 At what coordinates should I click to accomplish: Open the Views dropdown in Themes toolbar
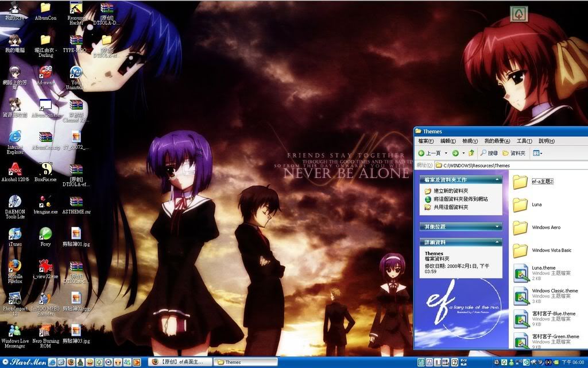click(537, 153)
